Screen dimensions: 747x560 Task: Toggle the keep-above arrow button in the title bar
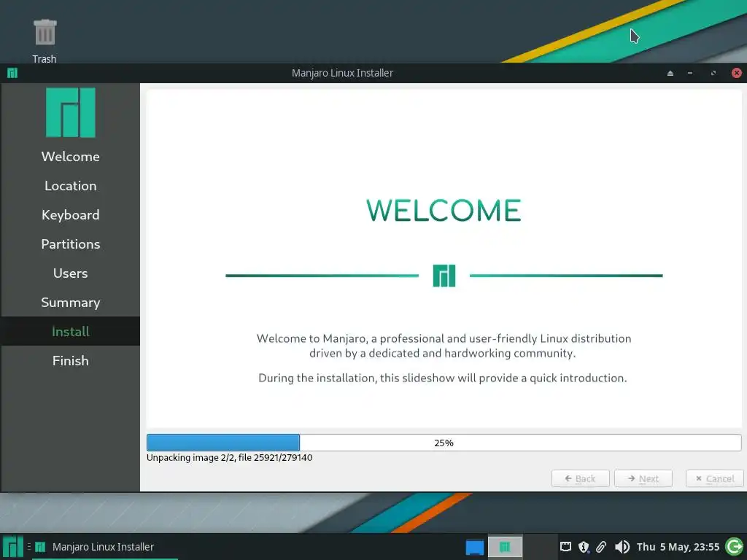[670, 73]
